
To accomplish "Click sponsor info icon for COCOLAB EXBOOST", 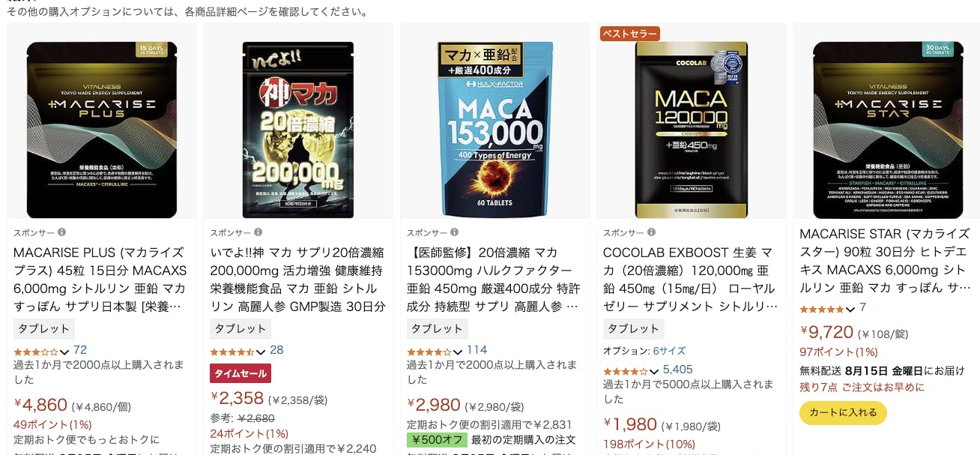I will click(651, 232).
